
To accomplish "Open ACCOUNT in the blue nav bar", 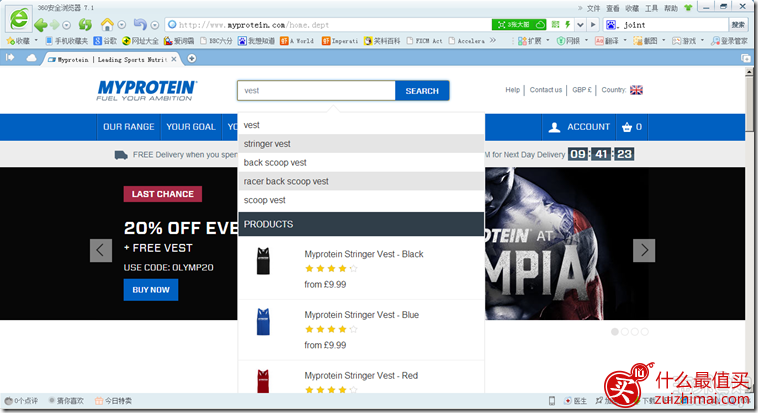I will pos(579,127).
